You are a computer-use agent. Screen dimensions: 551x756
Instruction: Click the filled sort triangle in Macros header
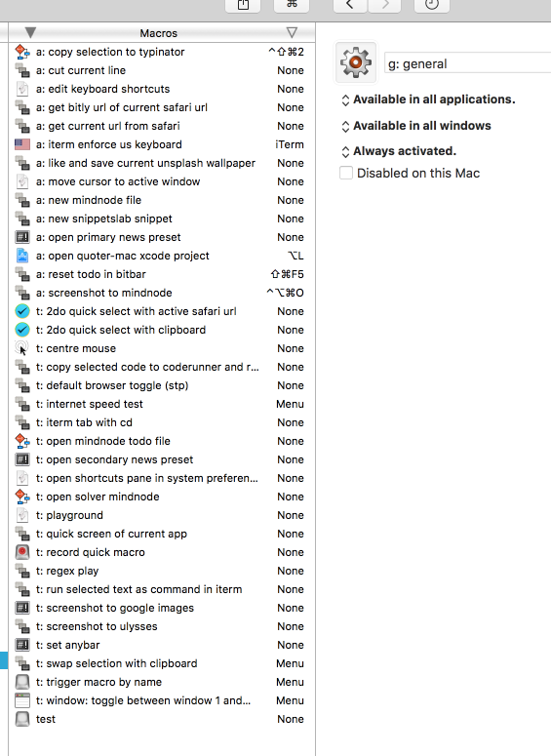coord(30,33)
